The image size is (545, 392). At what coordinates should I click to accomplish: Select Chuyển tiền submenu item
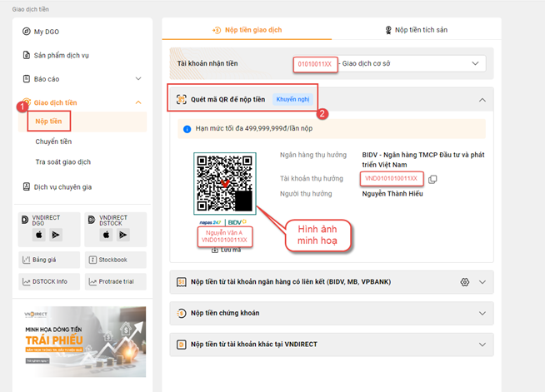pyautogui.click(x=53, y=141)
